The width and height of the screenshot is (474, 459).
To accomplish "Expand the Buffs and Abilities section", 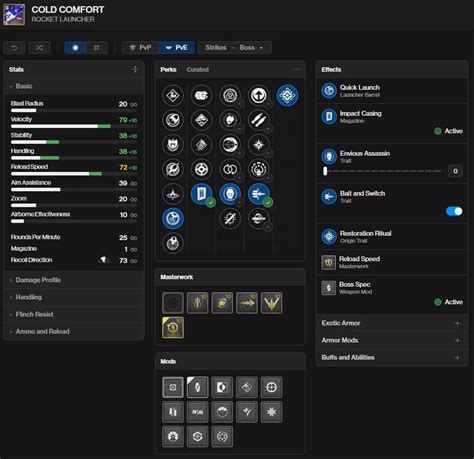I will [392, 357].
